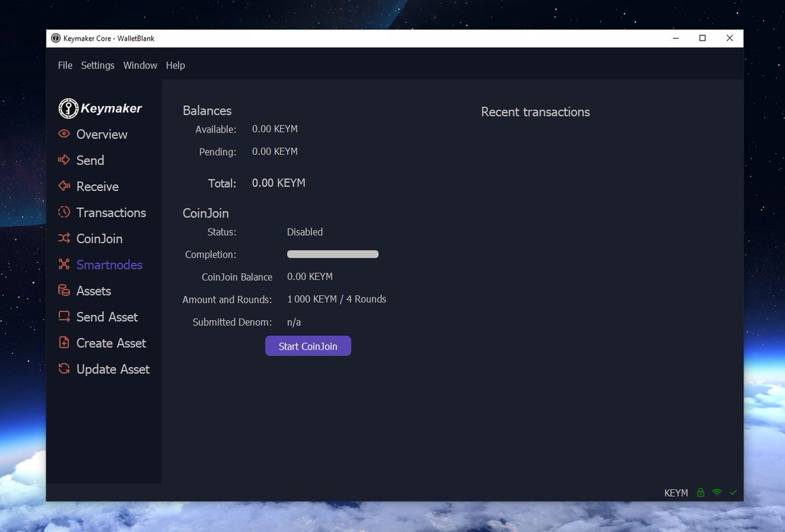The image size is (785, 532).
Task: Click the Transactions clock icon
Action: click(64, 212)
